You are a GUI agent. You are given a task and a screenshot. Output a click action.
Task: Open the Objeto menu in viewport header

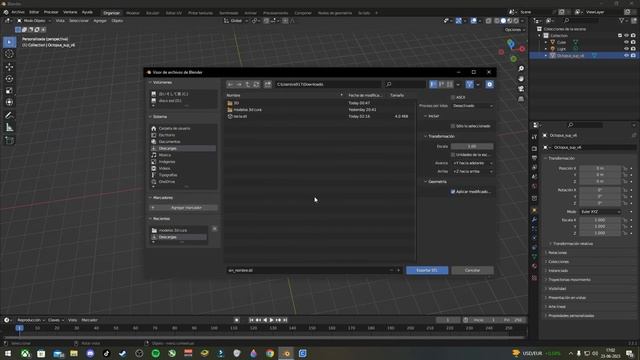tap(117, 20)
